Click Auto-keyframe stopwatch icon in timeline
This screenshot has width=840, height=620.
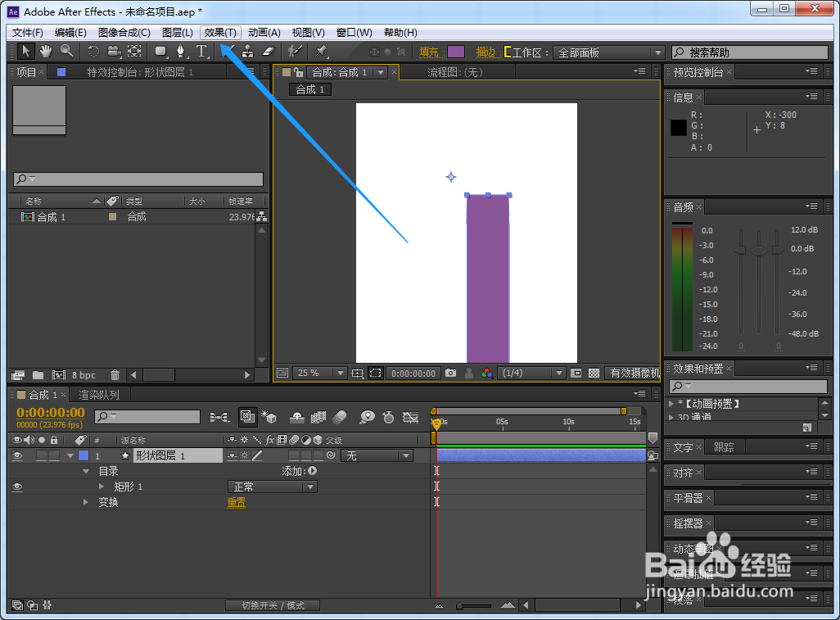(388, 417)
